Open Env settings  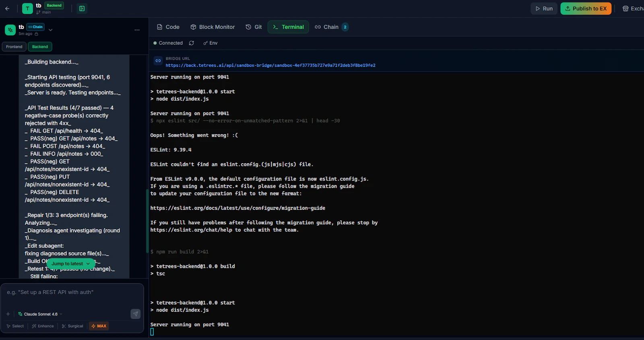[210, 43]
